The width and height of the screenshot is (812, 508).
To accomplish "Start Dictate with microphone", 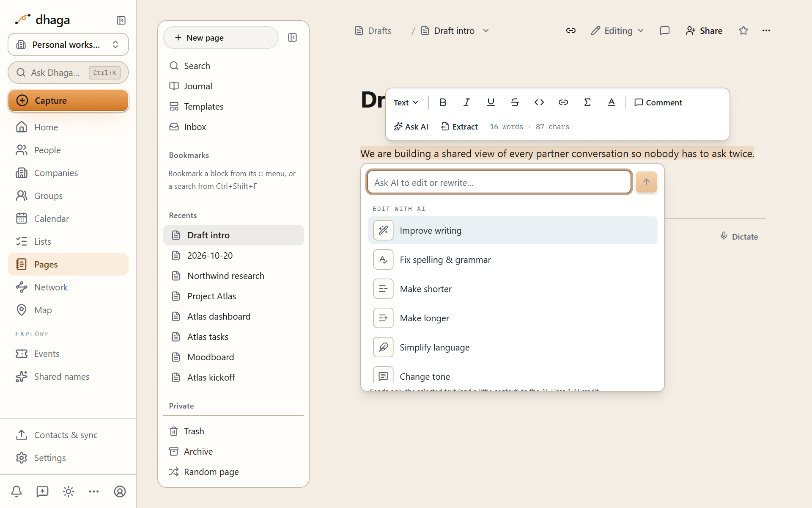I will [x=739, y=237].
